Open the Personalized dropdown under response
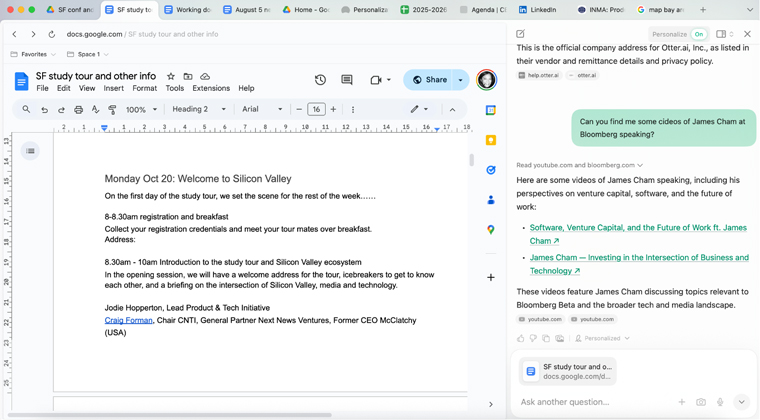Screen dimensions: 760x420 tap(602, 338)
